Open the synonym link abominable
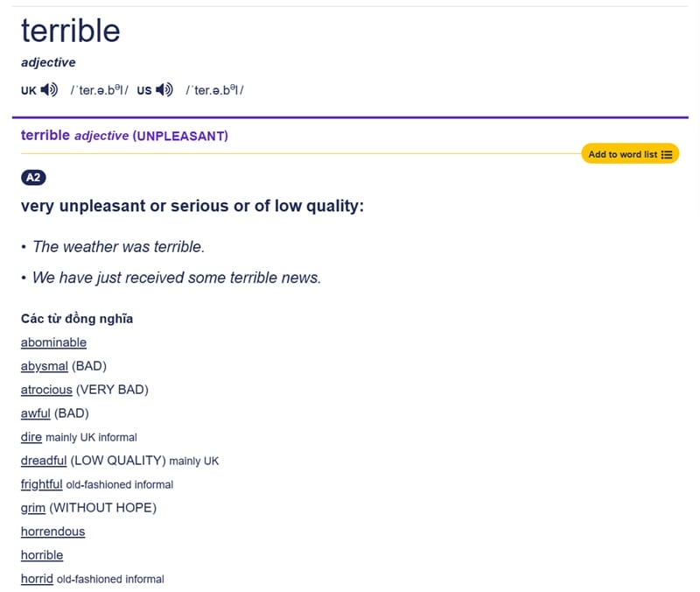The width and height of the screenshot is (700, 592). click(53, 342)
